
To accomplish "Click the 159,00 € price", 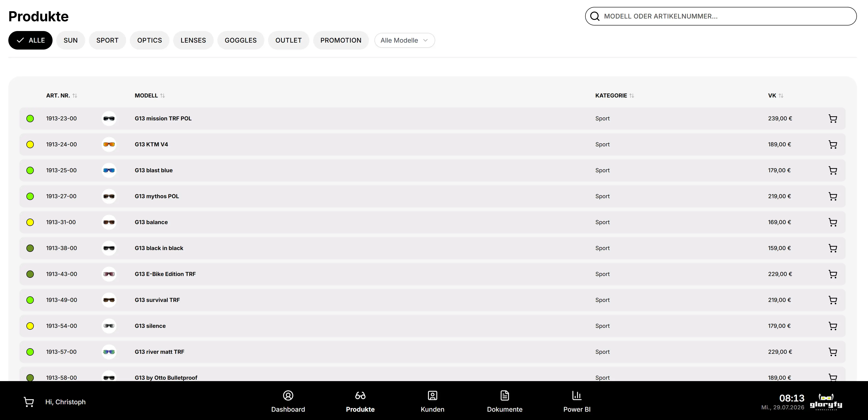I will [x=779, y=248].
